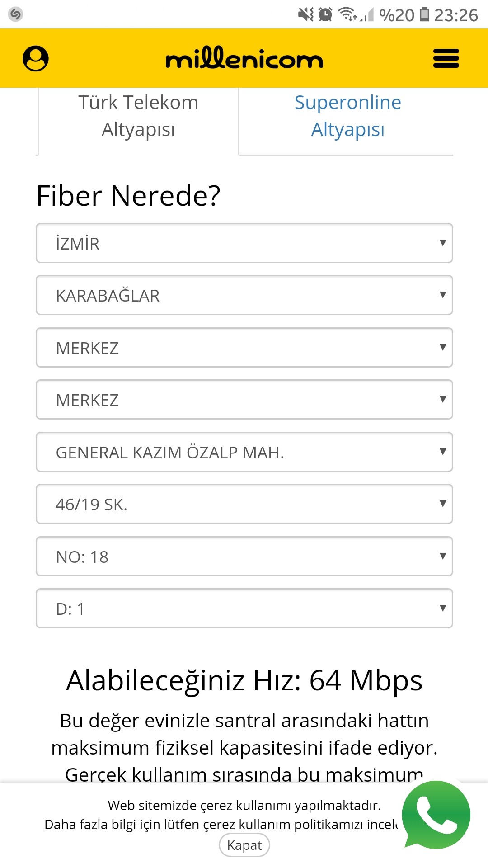Switch to Superonline Altyapısı tab
The image size is (488, 868).
point(347,116)
